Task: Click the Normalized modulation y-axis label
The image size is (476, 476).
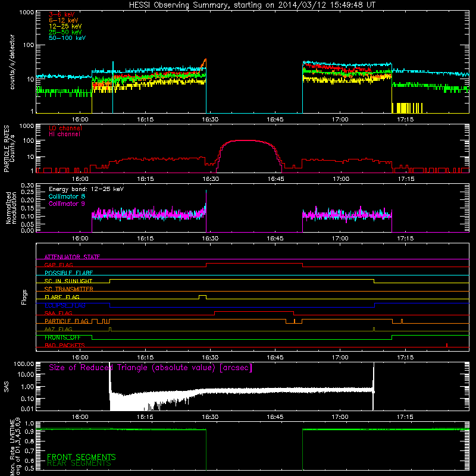Action: click(11, 208)
